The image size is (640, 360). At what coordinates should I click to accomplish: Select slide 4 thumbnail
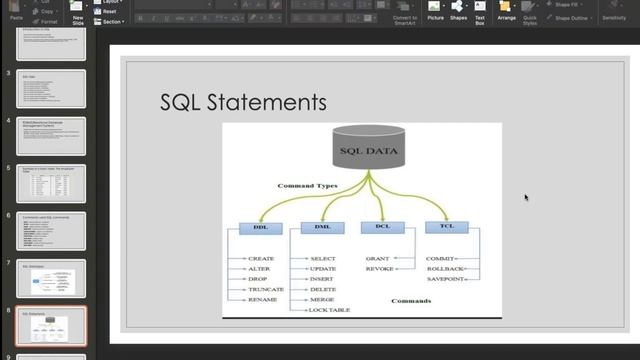click(x=51, y=136)
